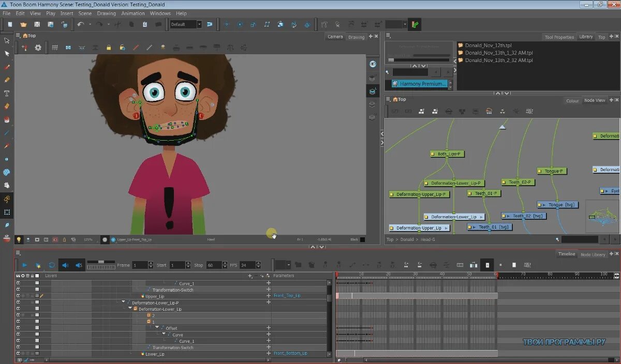Redo the last action
This screenshot has height=364, width=621.
99,24
